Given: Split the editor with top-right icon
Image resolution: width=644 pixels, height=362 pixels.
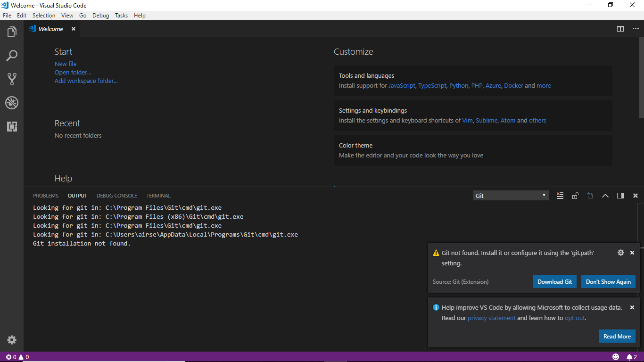Looking at the screenshot, I should tap(620, 29).
